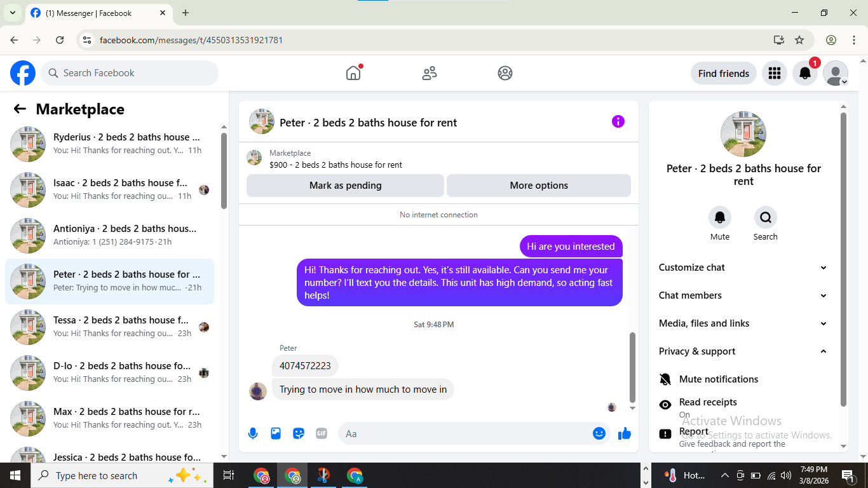
Task: Open Windows Start menu
Action: point(15,475)
